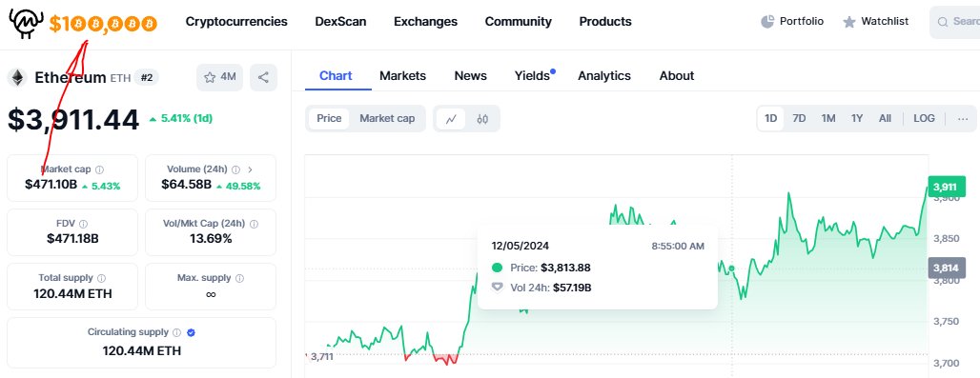Viewport: 980px width, 378px height.
Task: Switch to the Analytics tab
Action: point(604,76)
